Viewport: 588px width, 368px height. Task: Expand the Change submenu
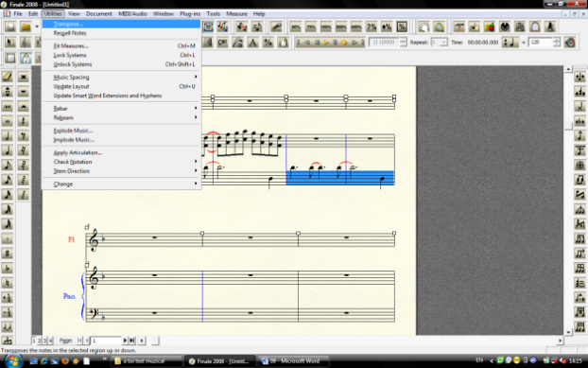pos(122,184)
